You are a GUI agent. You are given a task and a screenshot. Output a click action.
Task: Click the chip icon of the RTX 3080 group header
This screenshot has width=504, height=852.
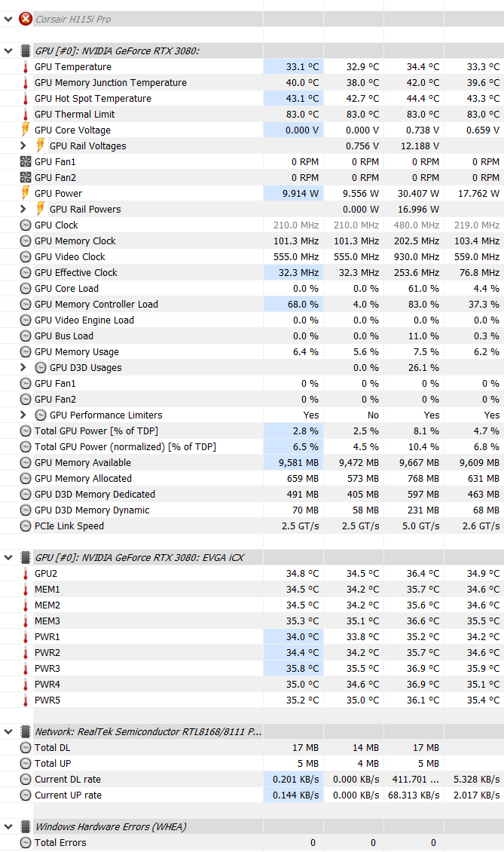[x=26, y=51]
